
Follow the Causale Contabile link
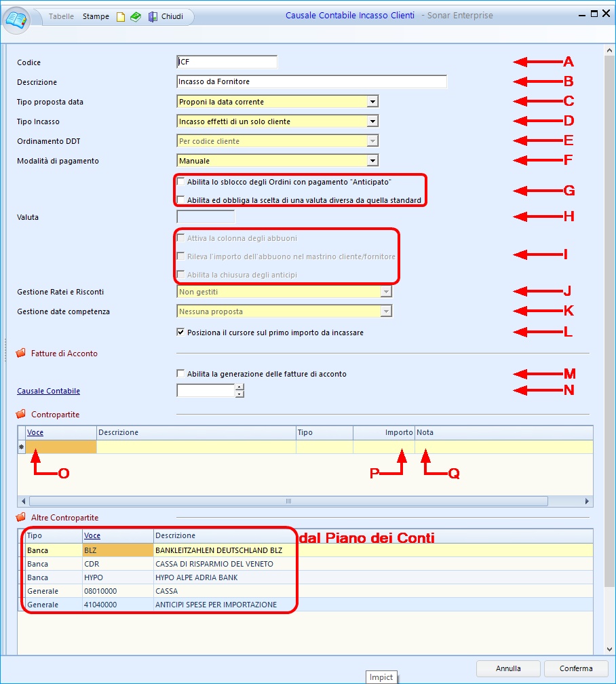(48, 391)
